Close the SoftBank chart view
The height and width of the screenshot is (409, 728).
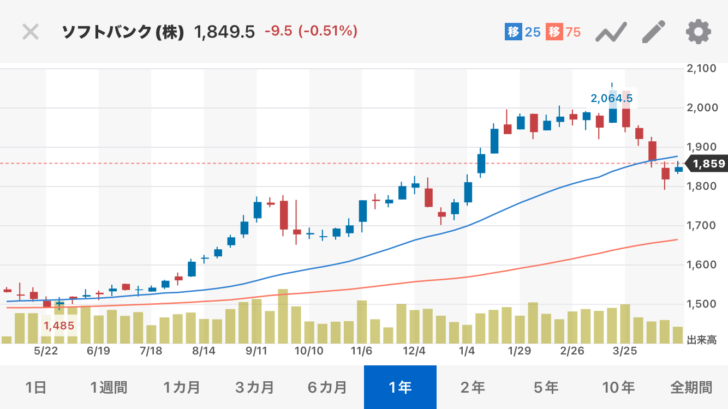(x=31, y=31)
